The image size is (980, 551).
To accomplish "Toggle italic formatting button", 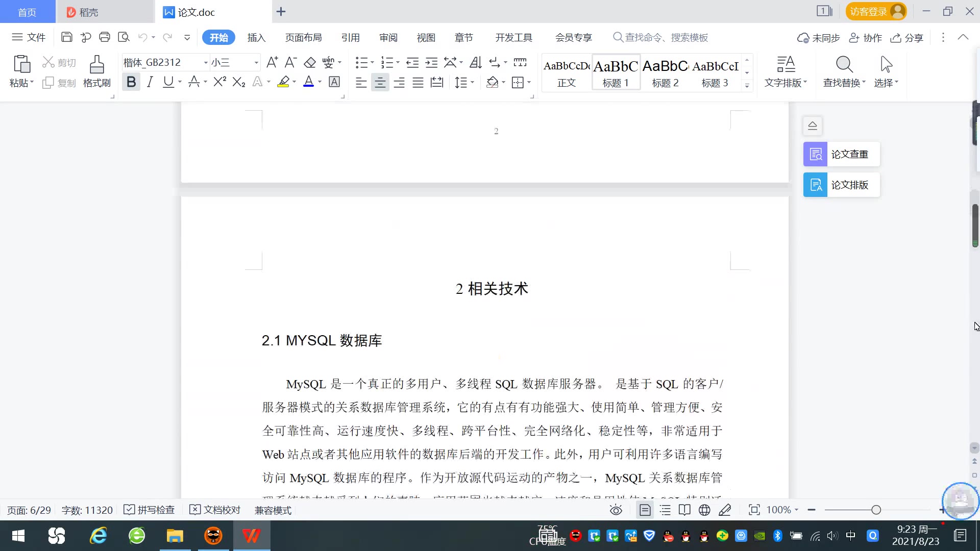I will pyautogui.click(x=150, y=82).
